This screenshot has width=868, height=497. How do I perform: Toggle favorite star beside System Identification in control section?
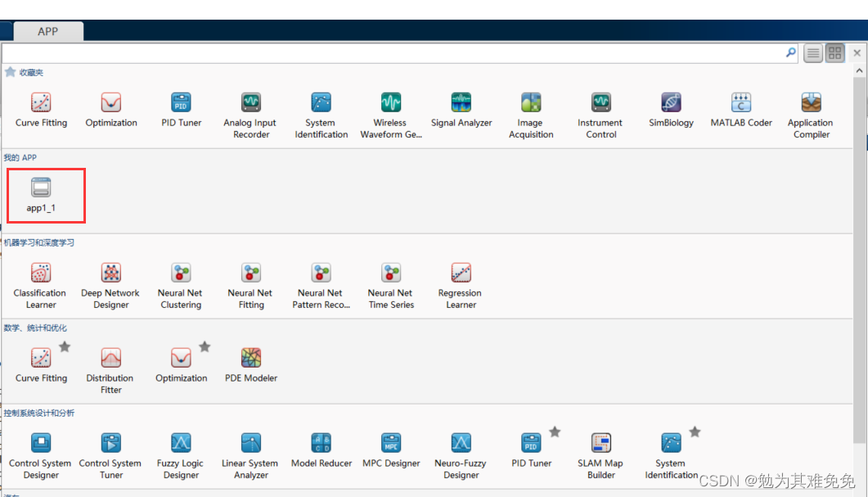pyautogui.click(x=695, y=431)
